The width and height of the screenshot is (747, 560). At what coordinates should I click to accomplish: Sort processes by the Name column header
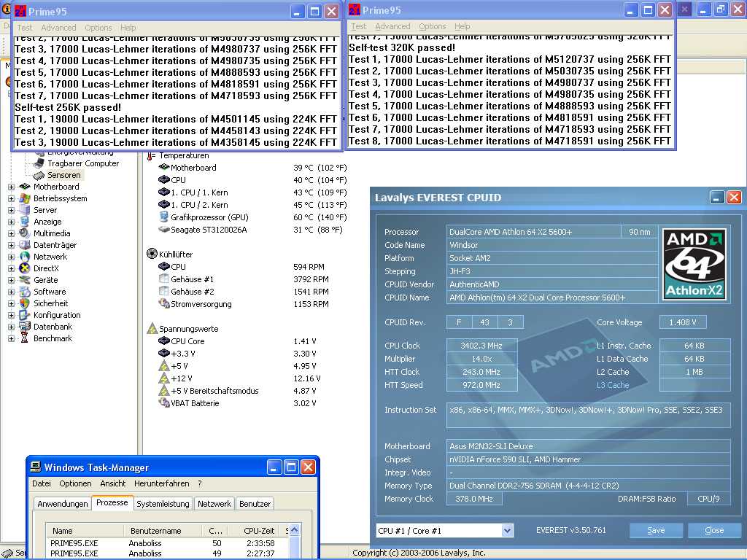pos(85,531)
